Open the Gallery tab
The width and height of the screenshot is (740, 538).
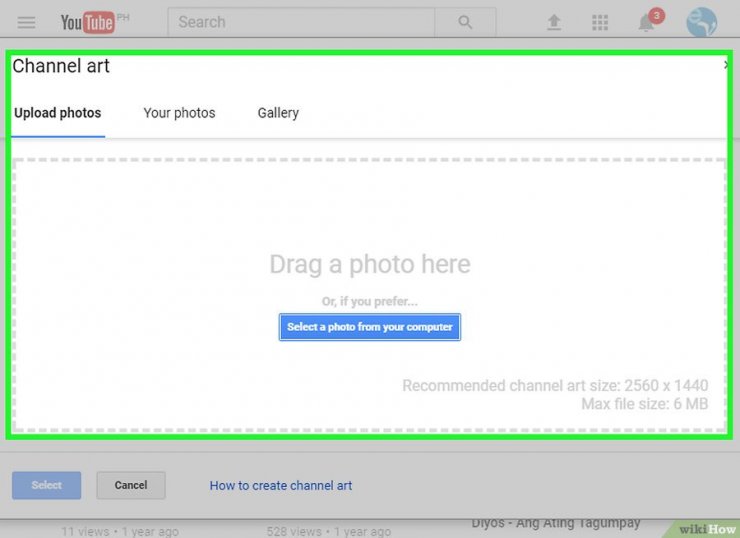pos(278,113)
